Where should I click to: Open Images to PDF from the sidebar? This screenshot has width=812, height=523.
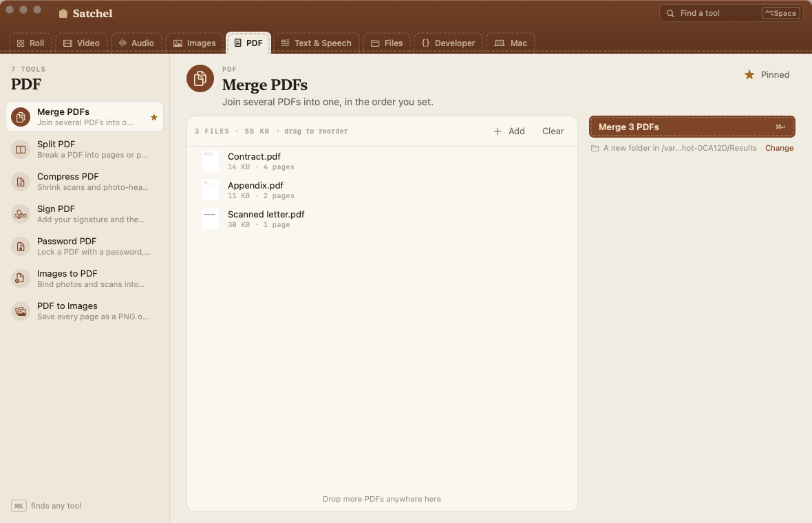(x=85, y=279)
